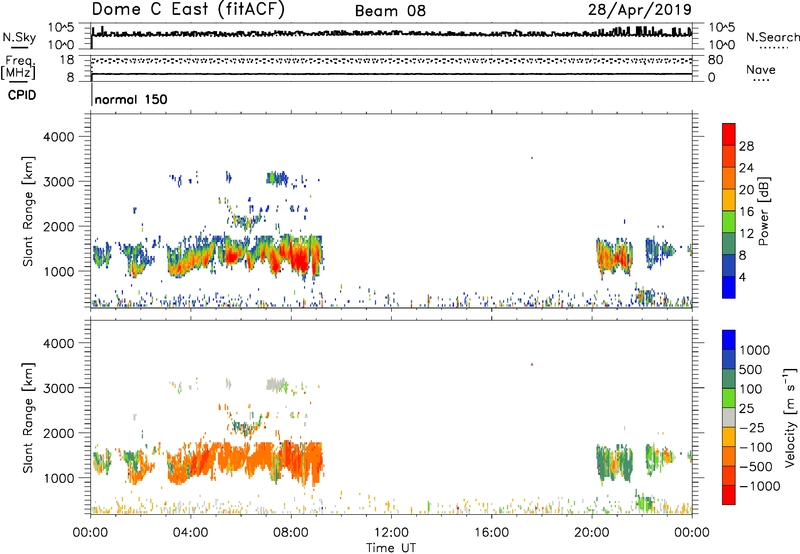This screenshot has width=800, height=554.
Task: Click the 'Power [dB]' colorbar label
Action: [763, 211]
